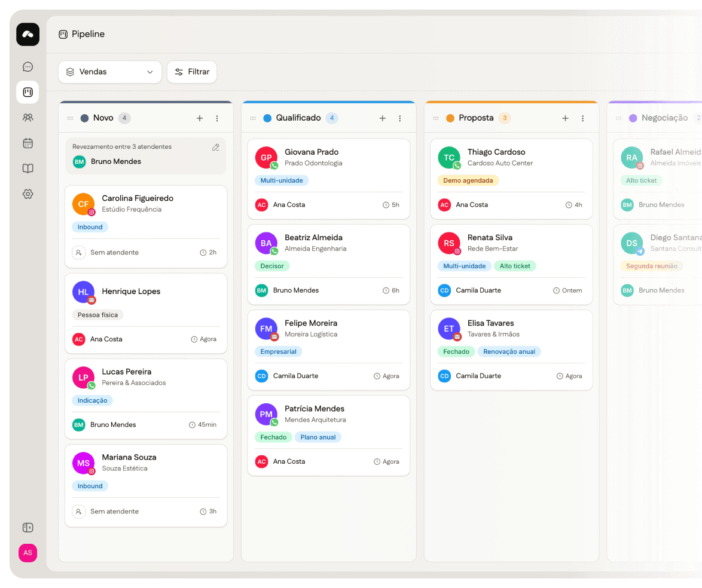The height and width of the screenshot is (588, 702).
Task: Toggle the sidebar collapse panel icon
Action: (x=28, y=528)
